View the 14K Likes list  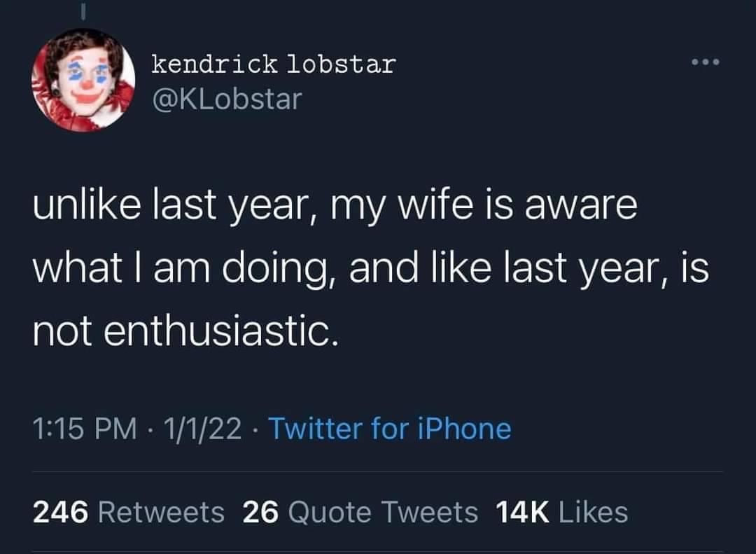coord(561,512)
